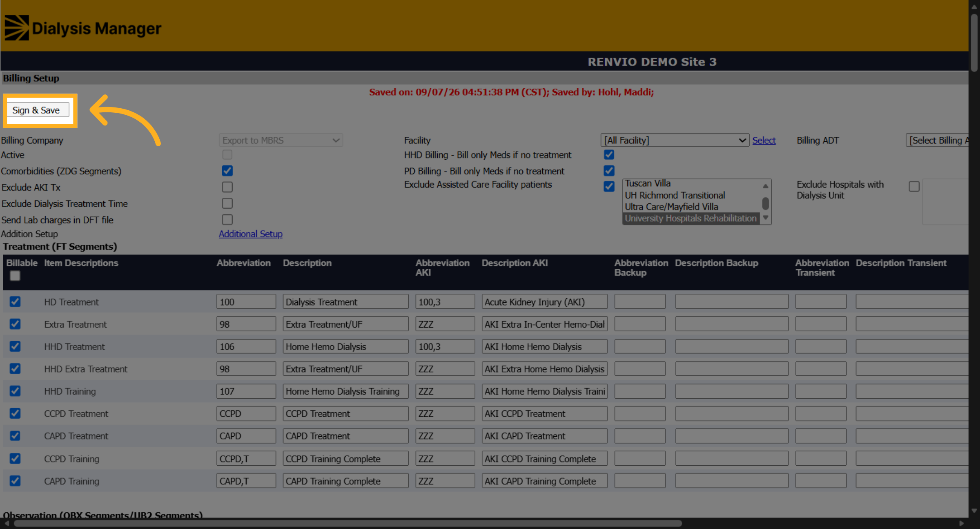Open the Select Billing ADT dropdown
Viewport: 980px width, 529px height.
[x=937, y=140]
